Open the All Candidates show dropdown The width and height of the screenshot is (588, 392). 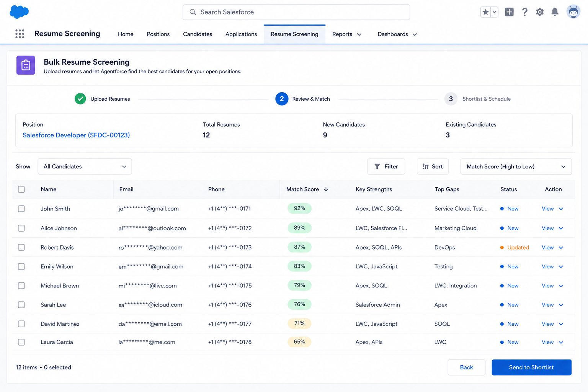pos(85,167)
